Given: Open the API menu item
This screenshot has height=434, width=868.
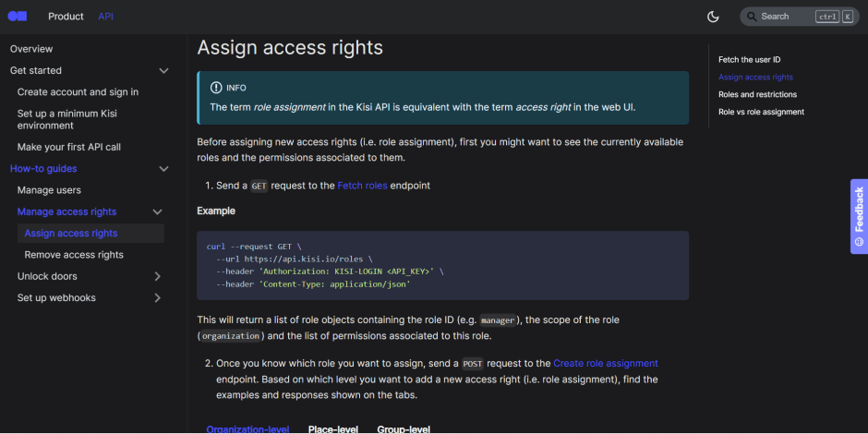Looking at the screenshot, I should 106,17.
